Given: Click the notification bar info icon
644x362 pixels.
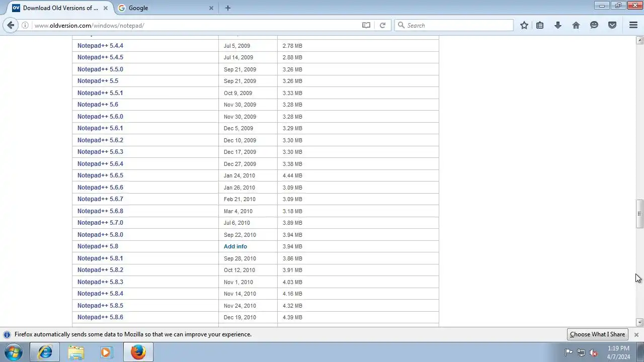Looking at the screenshot, I should 7,334.
